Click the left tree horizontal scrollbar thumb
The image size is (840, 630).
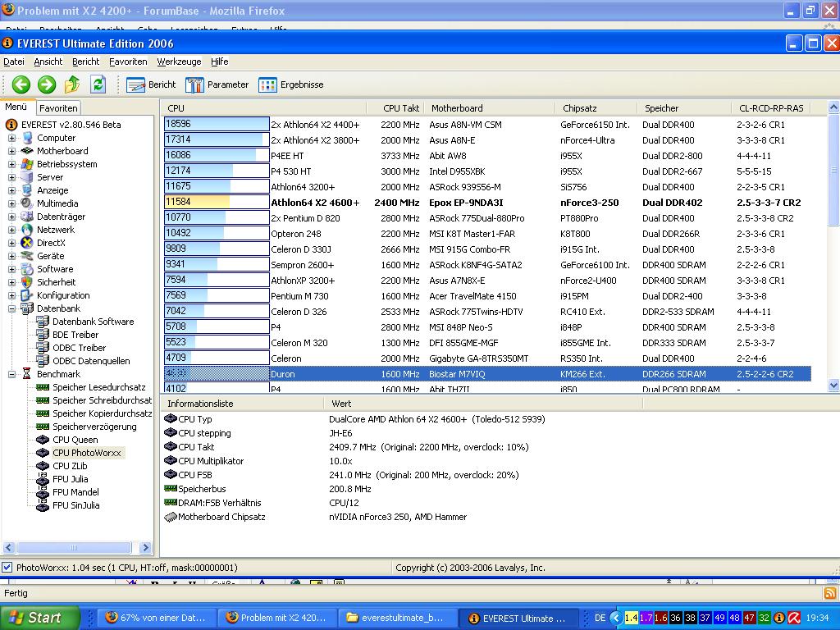pos(74,547)
